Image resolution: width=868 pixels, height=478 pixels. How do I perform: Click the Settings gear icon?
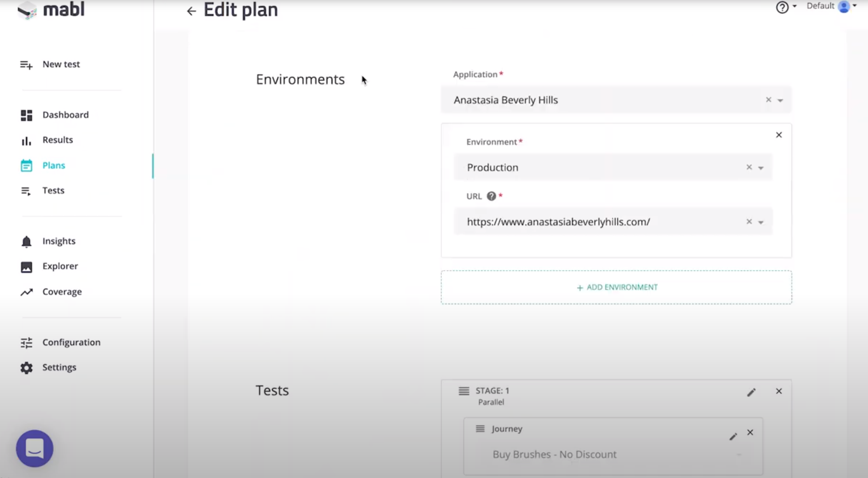[x=26, y=368]
